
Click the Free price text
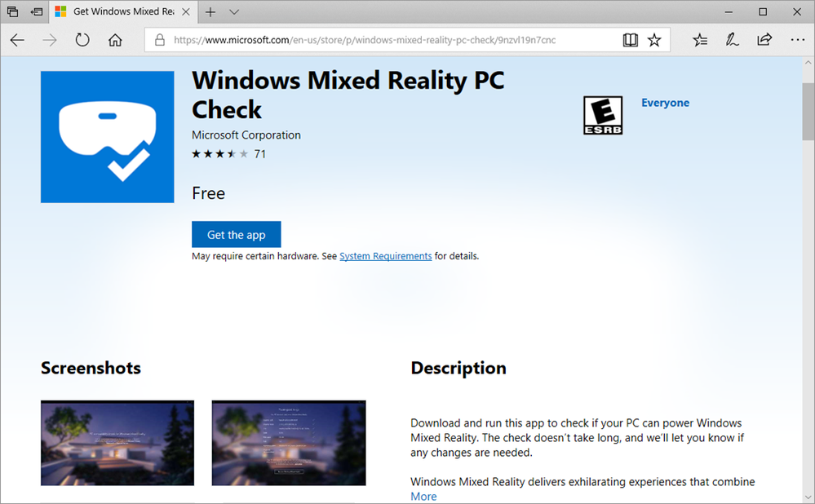click(x=208, y=193)
